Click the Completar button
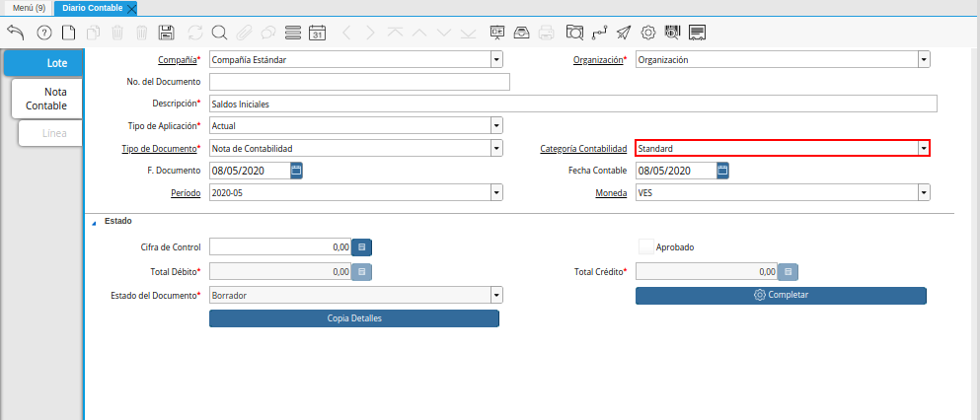This screenshot has width=980, height=420. pos(781,295)
